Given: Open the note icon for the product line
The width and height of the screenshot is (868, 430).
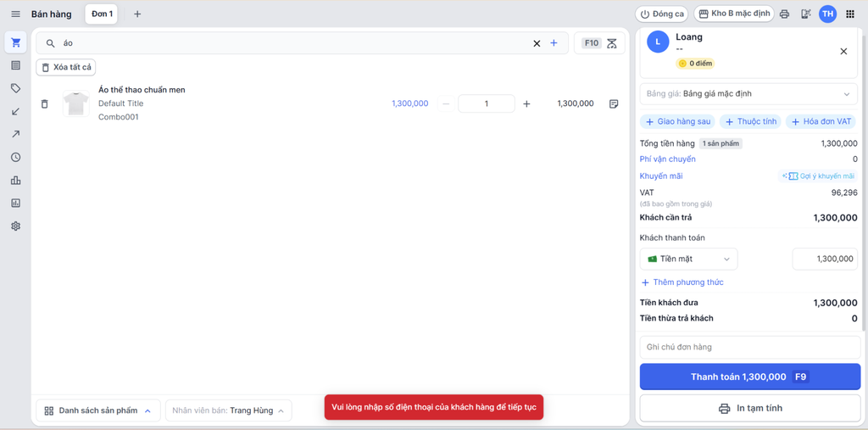Looking at the screenshot, I should [614, 104].
